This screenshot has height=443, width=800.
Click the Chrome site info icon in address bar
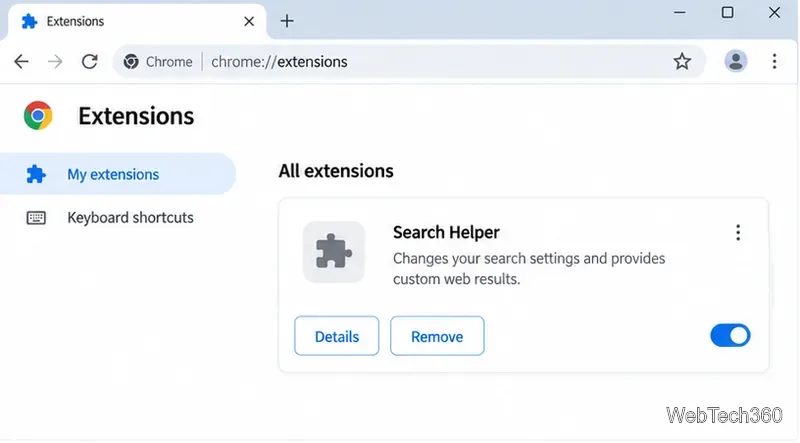click(x=131, y=62)
